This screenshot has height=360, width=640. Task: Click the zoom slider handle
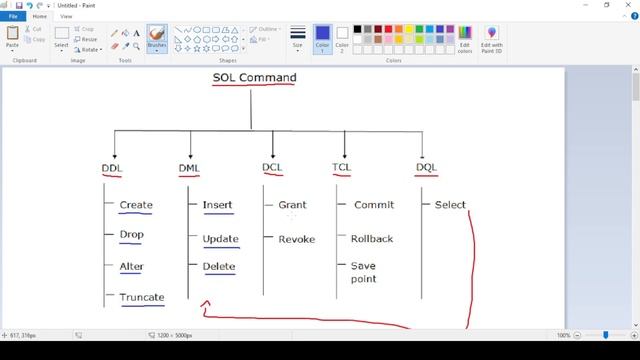(x=606, y=335)
